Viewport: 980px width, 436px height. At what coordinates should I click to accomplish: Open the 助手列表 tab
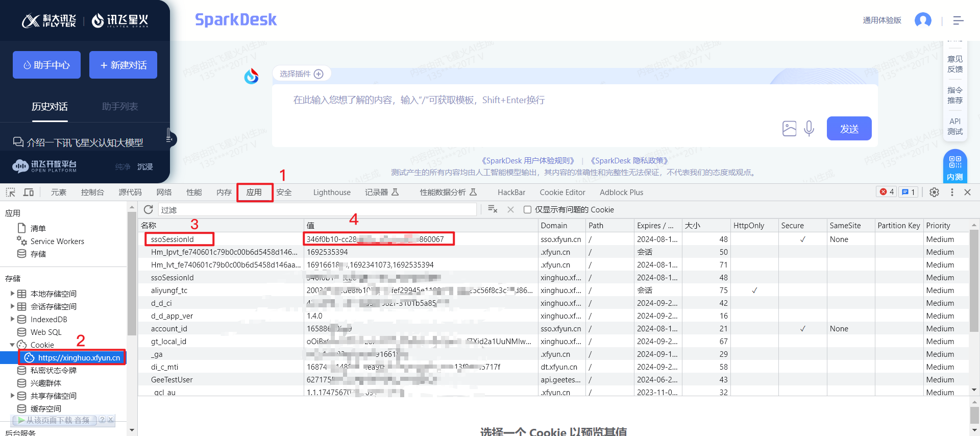120,106
